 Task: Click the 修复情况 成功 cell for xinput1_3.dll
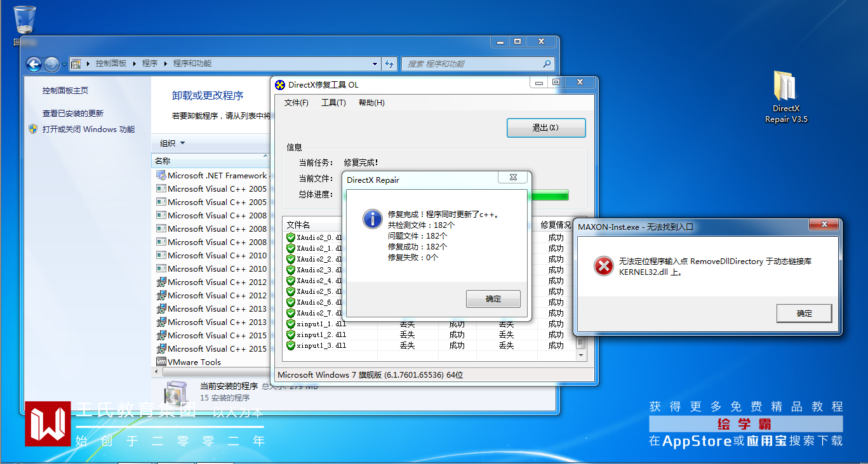click(x=556, y=346)
